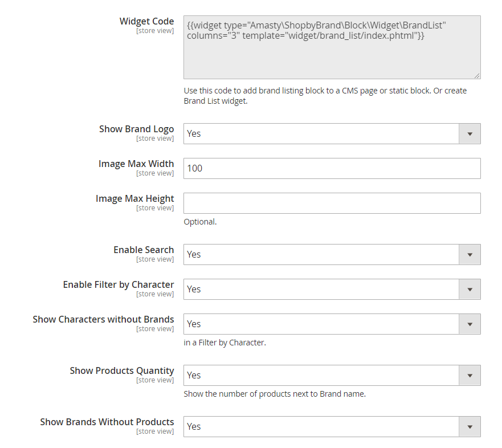
Task: Click the Enable Search label
Action: click(x=144, y=250)
